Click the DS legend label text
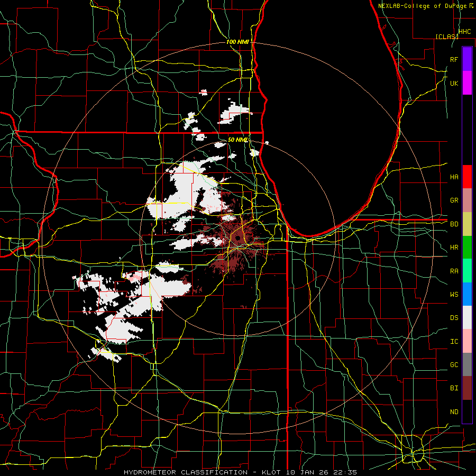Image resolution: width=476 pixels, height=476 pixels. [454, 318]
